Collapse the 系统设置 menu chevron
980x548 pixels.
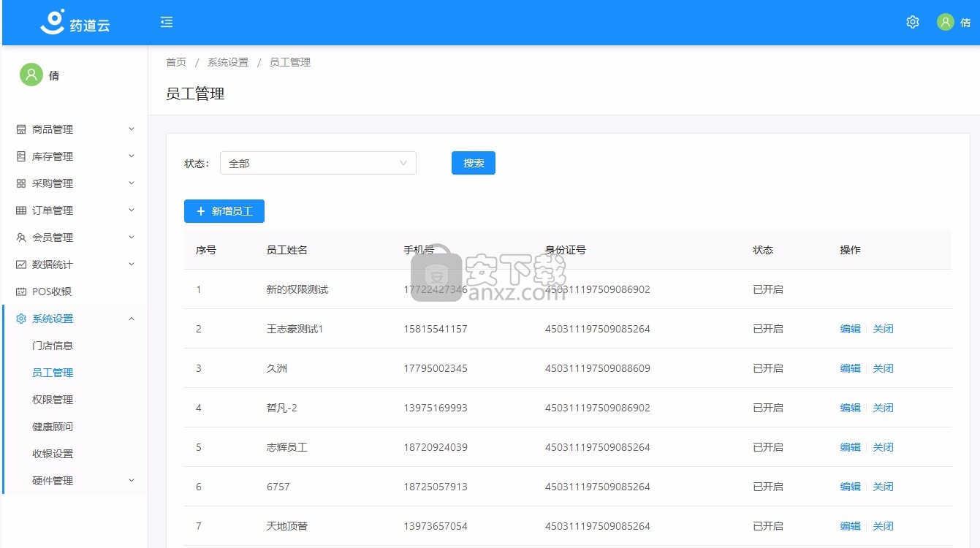[132, 319]
